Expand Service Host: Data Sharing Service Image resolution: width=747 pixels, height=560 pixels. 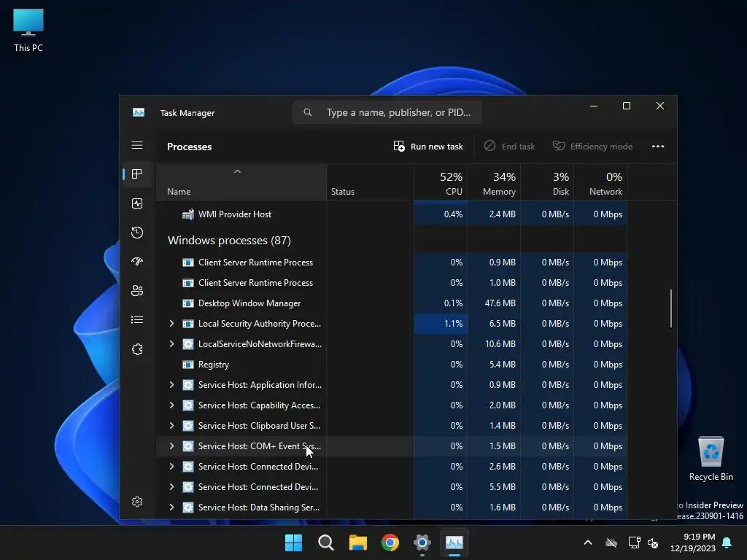tap(171, 507)
